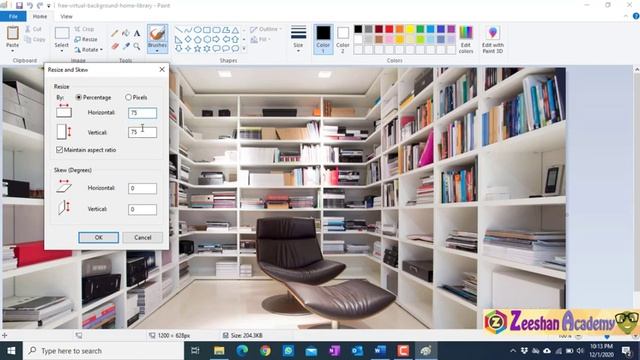Click the Crop button in ribbon
The height and width of the screenshot is (360, 640).
click(84, 29)
